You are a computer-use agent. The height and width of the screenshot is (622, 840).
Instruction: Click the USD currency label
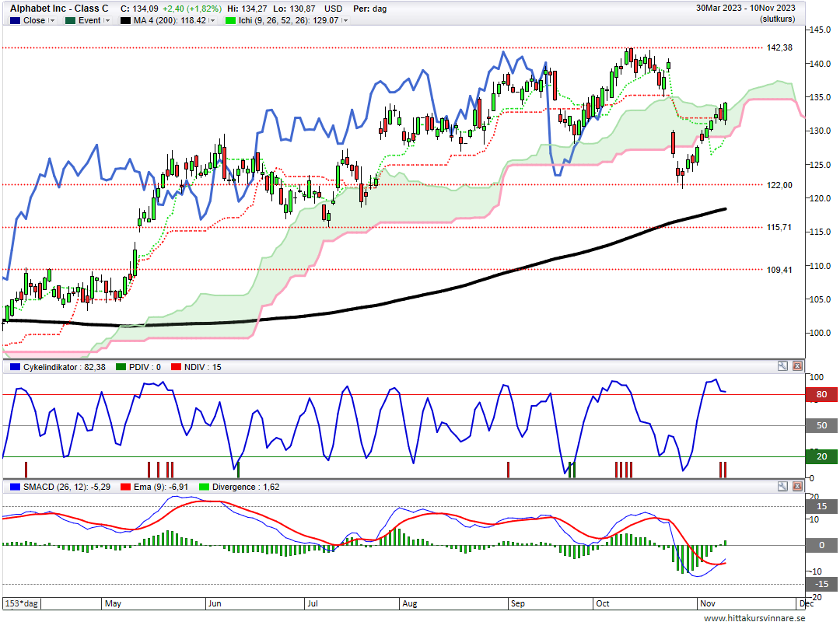333,9
